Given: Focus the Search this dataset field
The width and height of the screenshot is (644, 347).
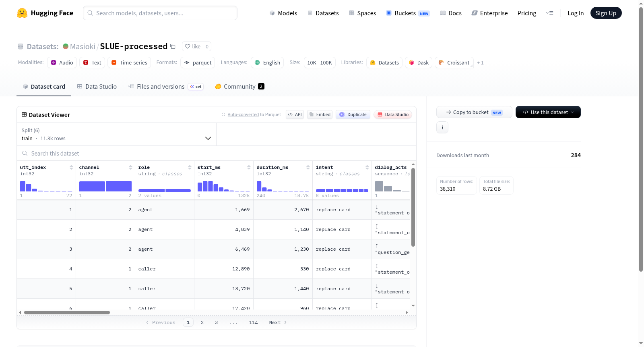Looking at the screenshot, I should 217,153.
